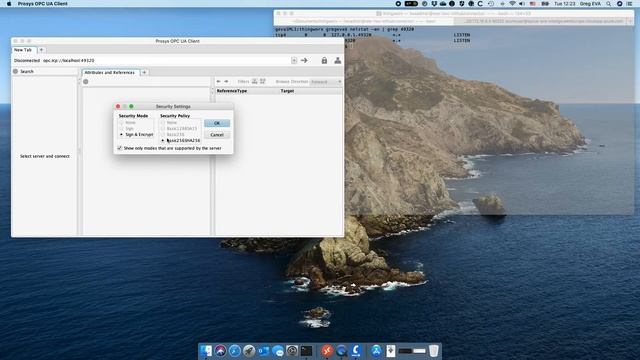This screenshot has width=640, height=360.
Task: Open Outlook from the dock
Action: pos(263,351)
